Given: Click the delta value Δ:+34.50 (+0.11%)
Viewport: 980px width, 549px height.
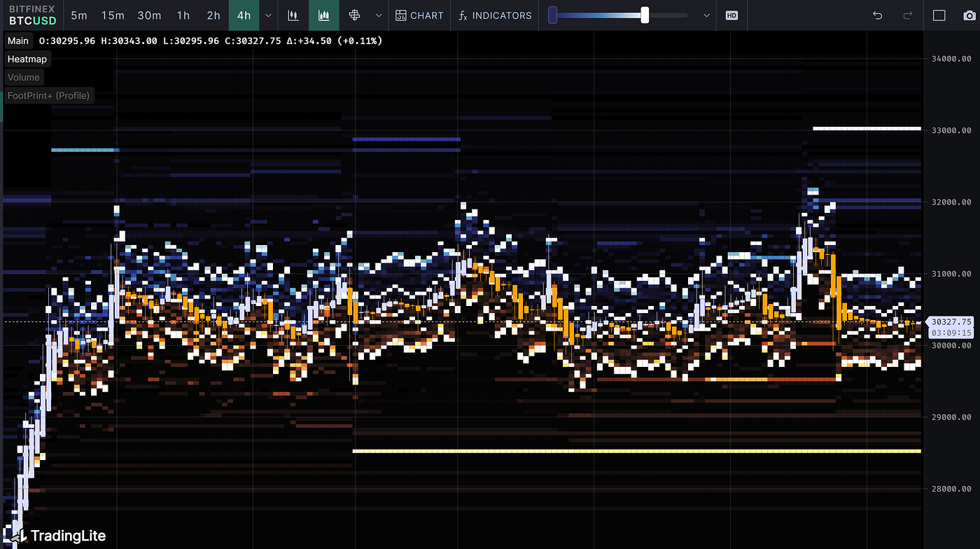Looking at the screenshot, I should (x=335, y=41).
